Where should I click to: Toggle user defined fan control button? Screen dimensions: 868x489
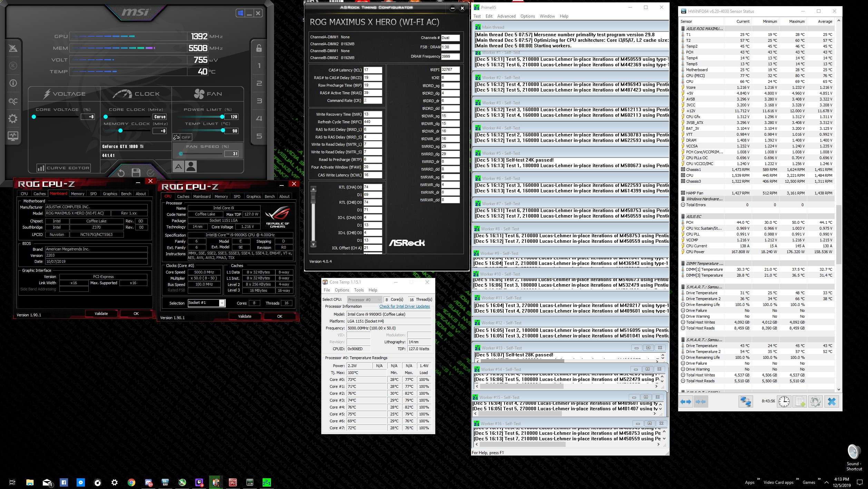[x=191, y=167]
